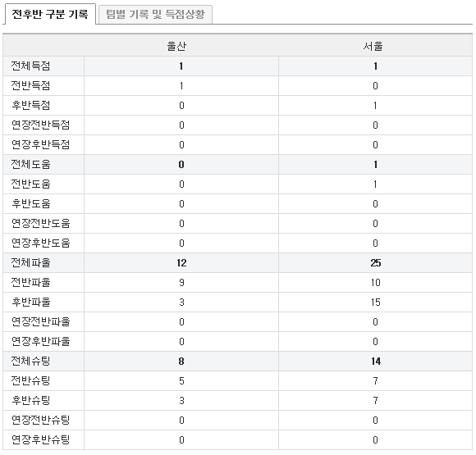476x455 pixels.
Task: Select 서울 전반파울 value 10
Action: click(x=376, y=282)
